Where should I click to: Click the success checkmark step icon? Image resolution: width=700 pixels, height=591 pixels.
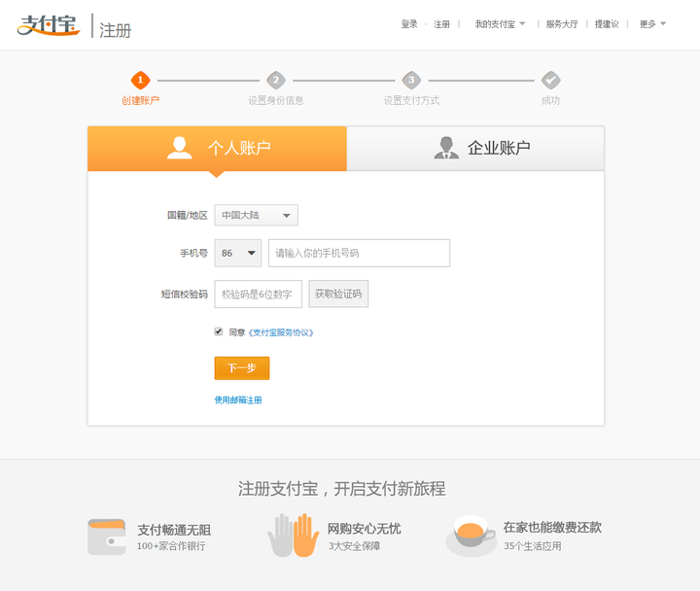[551, 81]
